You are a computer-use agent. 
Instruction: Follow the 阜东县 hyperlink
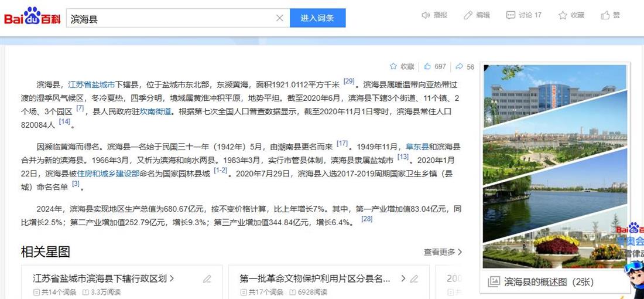click(417, 147)
